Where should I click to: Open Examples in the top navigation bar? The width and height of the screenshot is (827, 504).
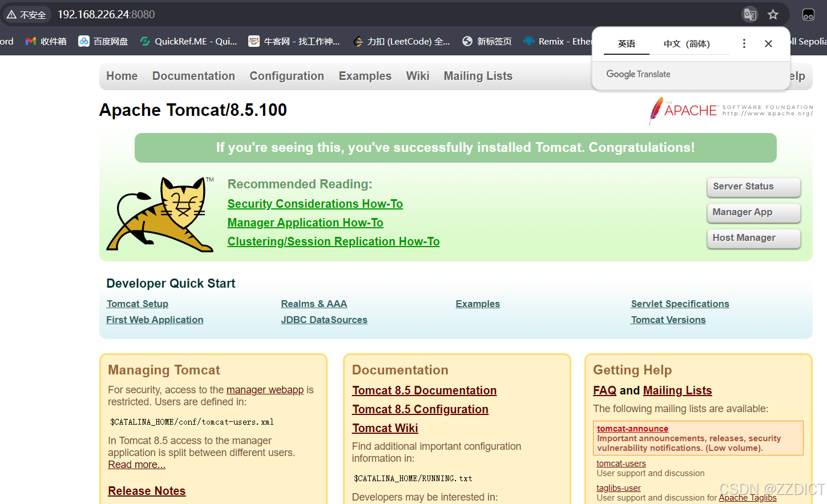[x=365, y=76]
